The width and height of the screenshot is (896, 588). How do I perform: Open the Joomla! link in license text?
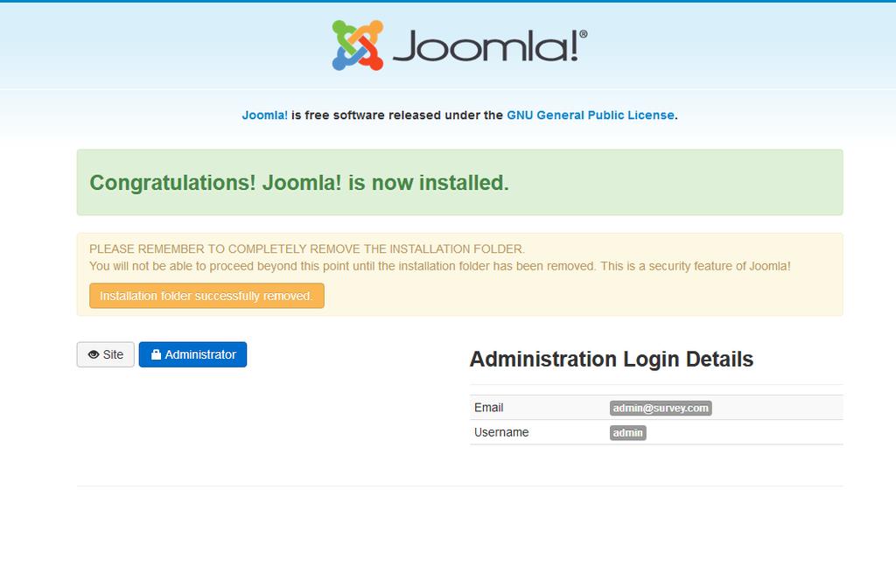point(264,115)
